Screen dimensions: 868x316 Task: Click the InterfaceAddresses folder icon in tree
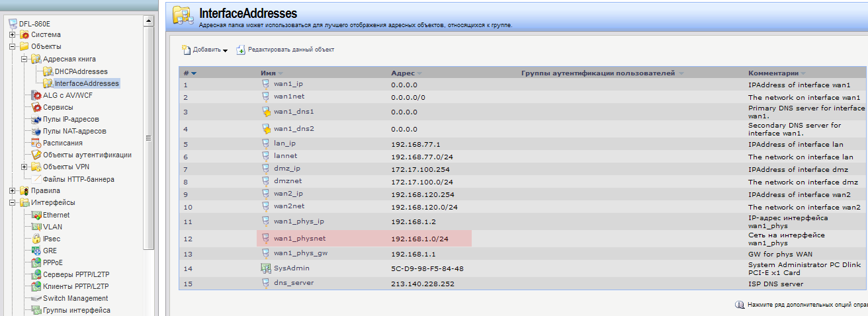pos(48,83)
